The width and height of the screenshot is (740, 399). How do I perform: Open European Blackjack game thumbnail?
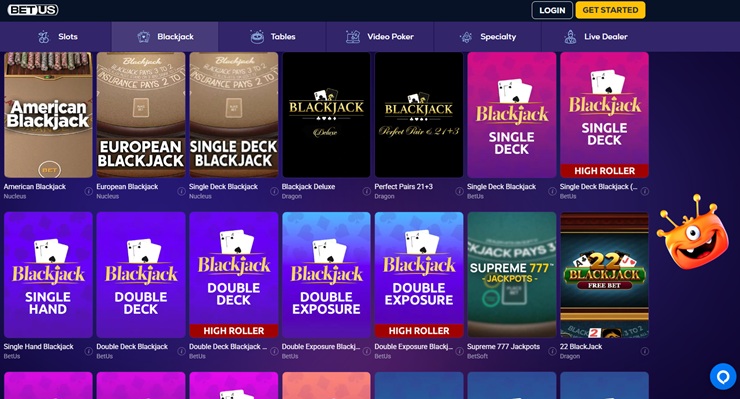pyautogui.click(x=141, y=115)
